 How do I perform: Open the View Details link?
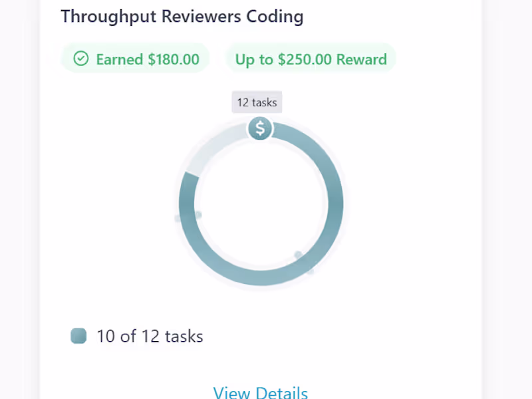260,392
